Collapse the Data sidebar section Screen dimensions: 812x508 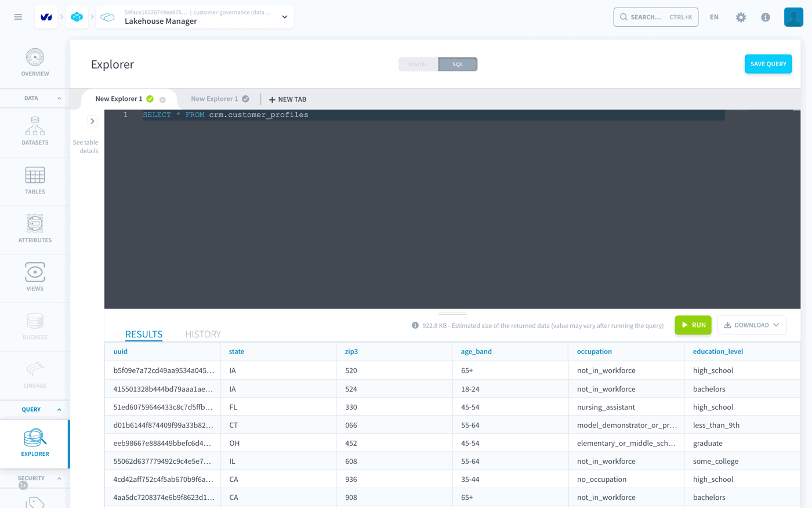coord(59,98)
